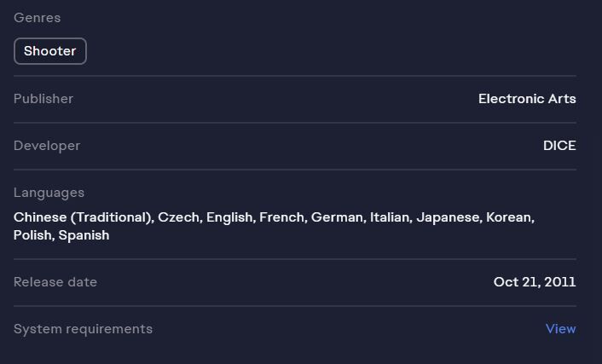Click Korean in the languages list

click(x=509, y=217)
